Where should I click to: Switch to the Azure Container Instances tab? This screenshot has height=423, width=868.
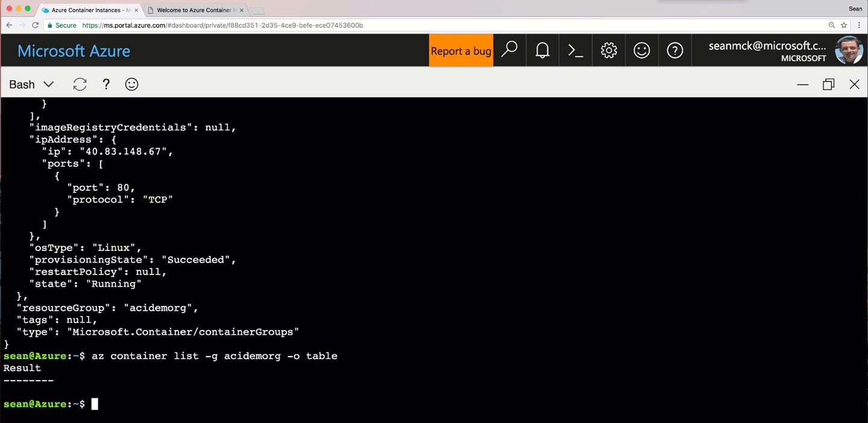[89, 10]
